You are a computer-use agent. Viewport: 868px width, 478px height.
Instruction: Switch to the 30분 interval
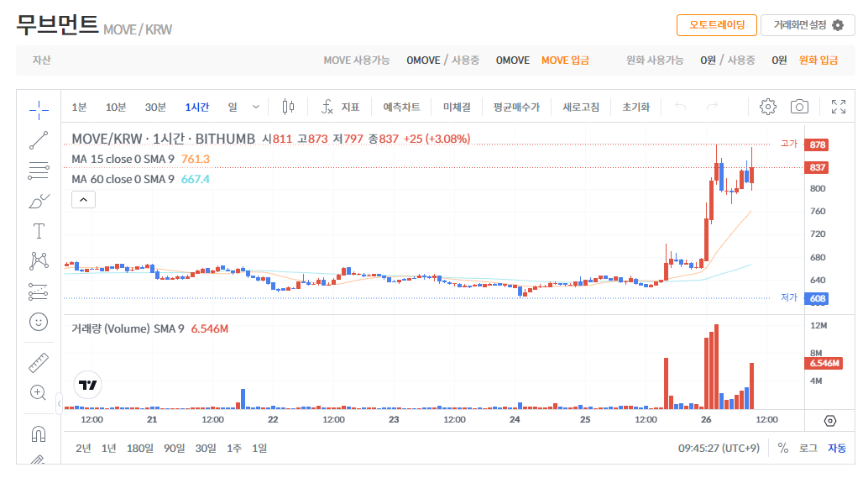point(155,107)
